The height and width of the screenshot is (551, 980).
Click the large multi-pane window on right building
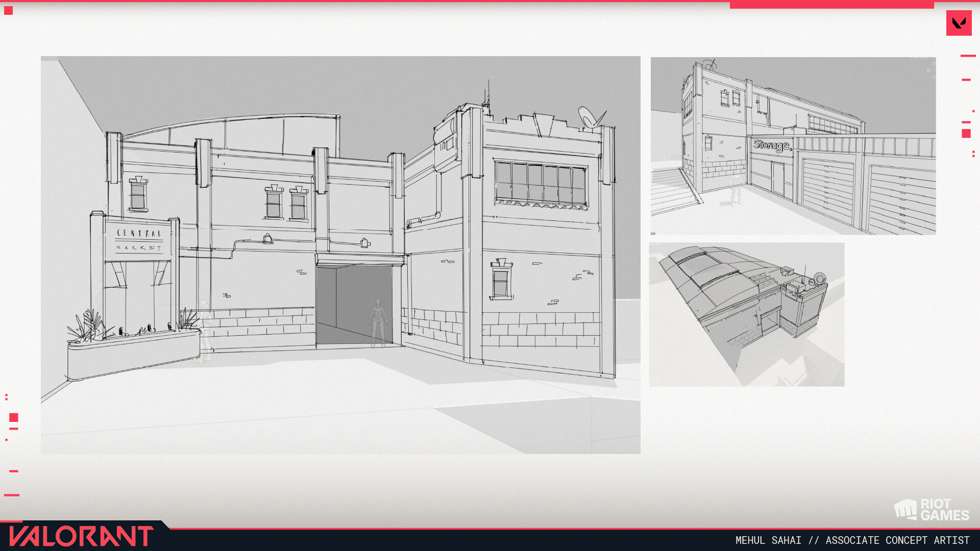[x=541, y=182]
